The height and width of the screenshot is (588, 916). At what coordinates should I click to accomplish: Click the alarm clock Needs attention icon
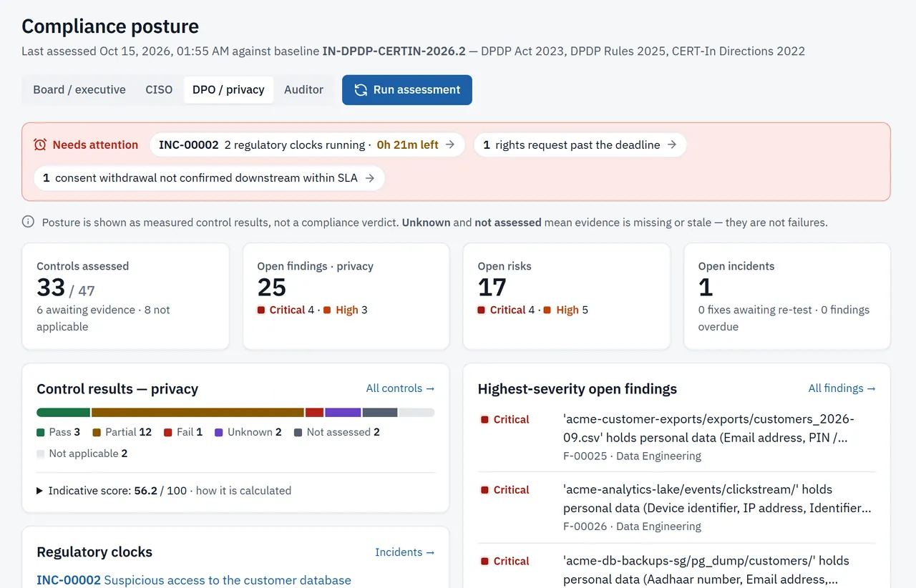(40, 144)
